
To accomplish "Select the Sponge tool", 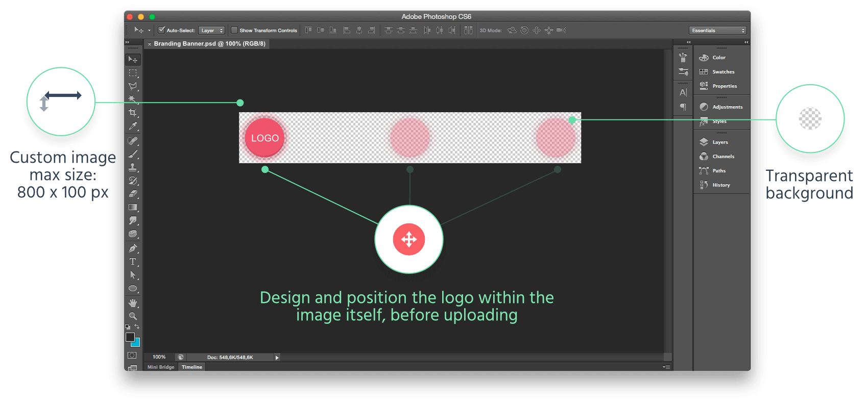I will coord(133,234).
